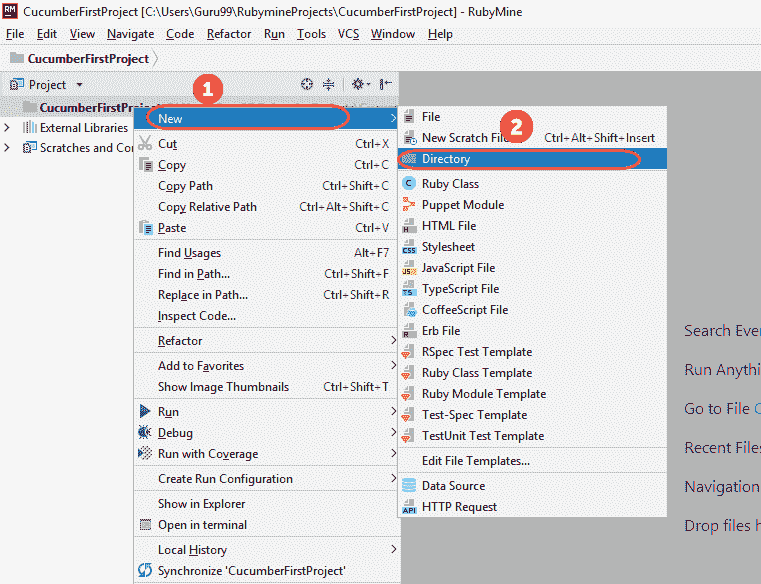Expand the New submenu arrow
Screen dimensions: 761x584
pos(393,118)
